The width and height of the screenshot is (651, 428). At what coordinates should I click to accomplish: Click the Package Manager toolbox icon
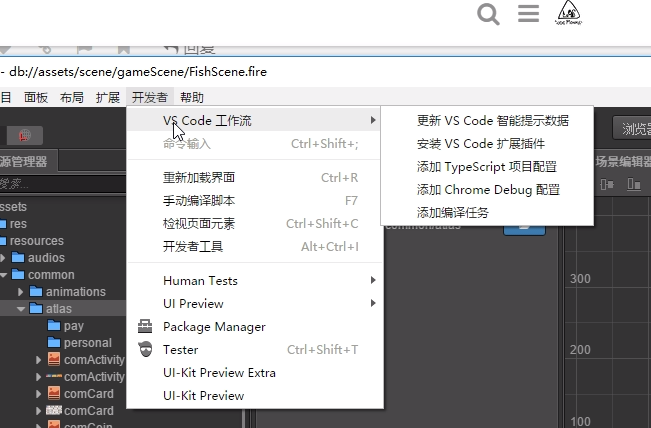(x=145, y=326)
